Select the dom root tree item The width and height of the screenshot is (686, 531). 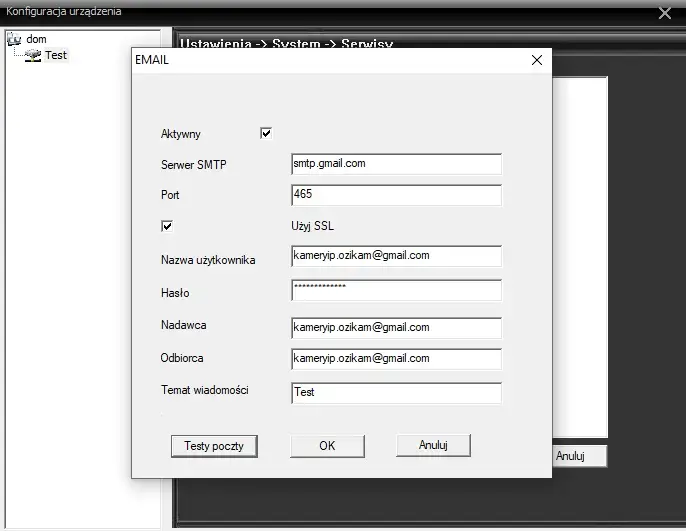[x=36, y=39]
